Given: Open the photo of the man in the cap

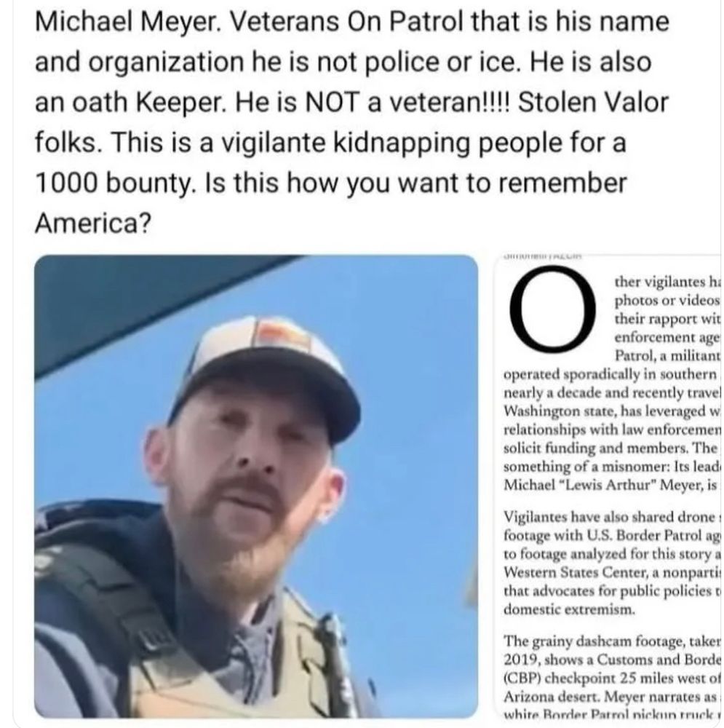Looking at the screenshot, I should (256, 486).
